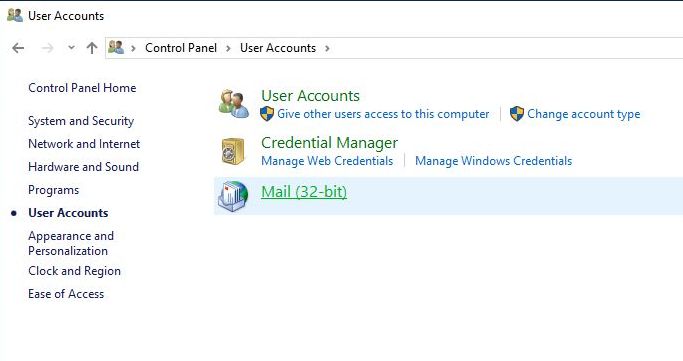
Task: Click the Back navigation arrow
Action: click(x=18, y=48)
